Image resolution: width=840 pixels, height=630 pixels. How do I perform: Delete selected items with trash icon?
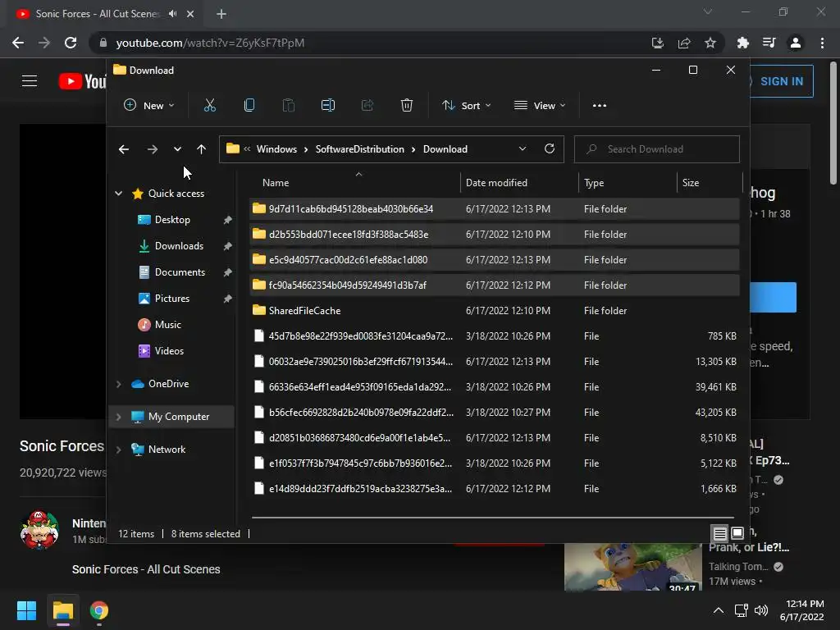(407, 106)
